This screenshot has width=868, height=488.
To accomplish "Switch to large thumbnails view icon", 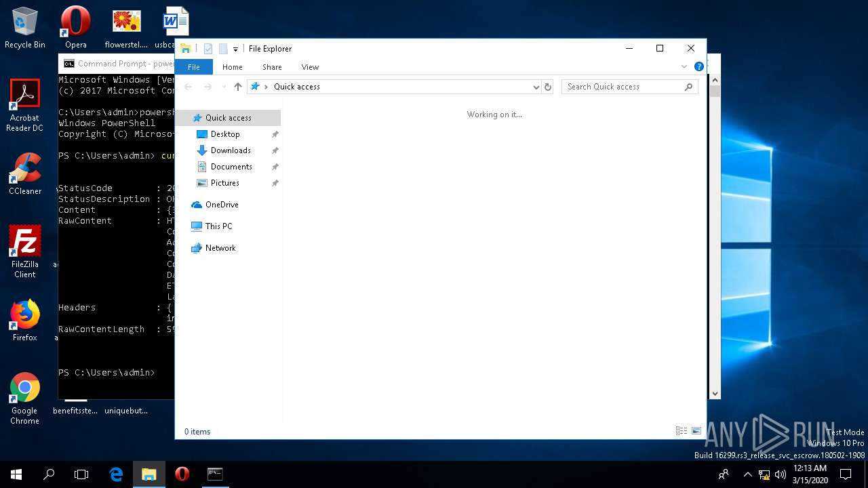I will 696,431.
